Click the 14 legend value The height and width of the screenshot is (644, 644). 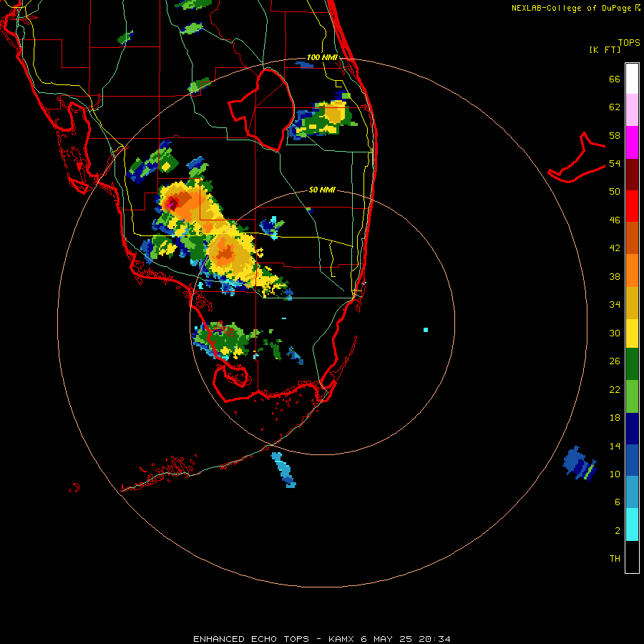[x=615, y=446]
